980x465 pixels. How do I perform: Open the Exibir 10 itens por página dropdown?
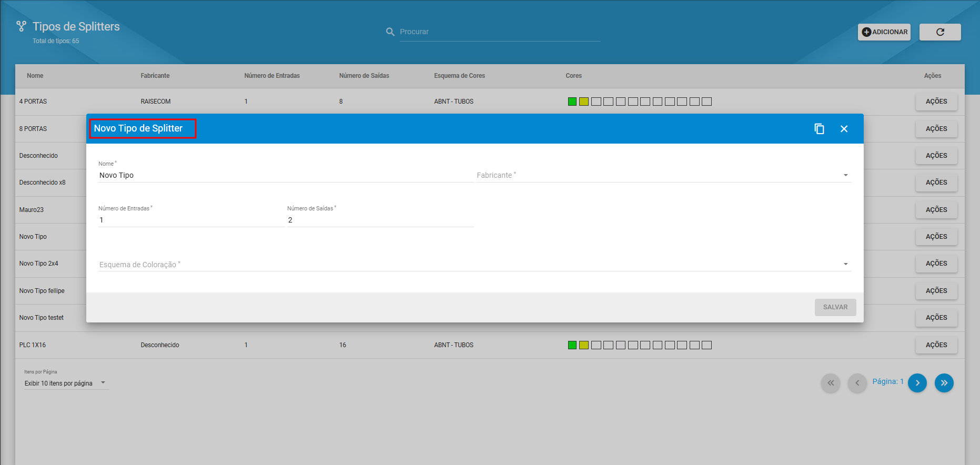66,383
